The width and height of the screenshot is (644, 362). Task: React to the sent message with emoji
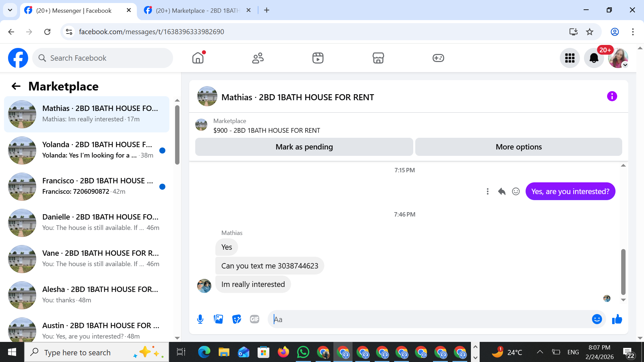[516, 191]
